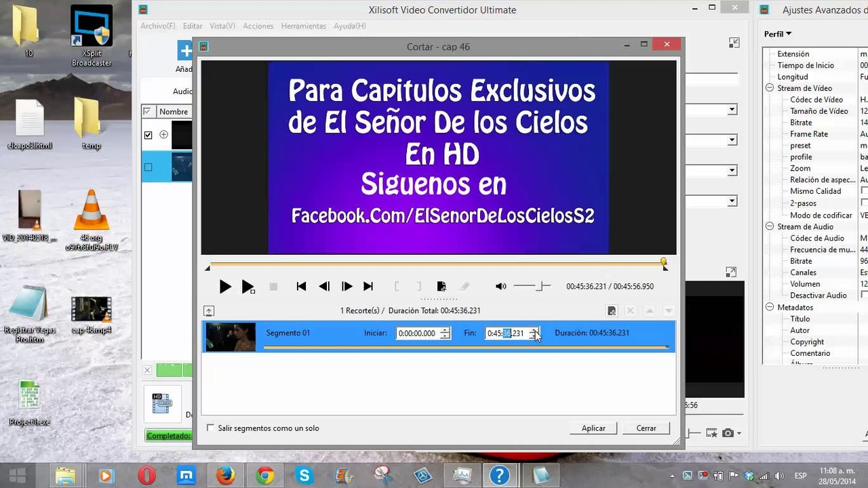
Task: Check the second file row checkbox
Action: [x=149, y=167]
